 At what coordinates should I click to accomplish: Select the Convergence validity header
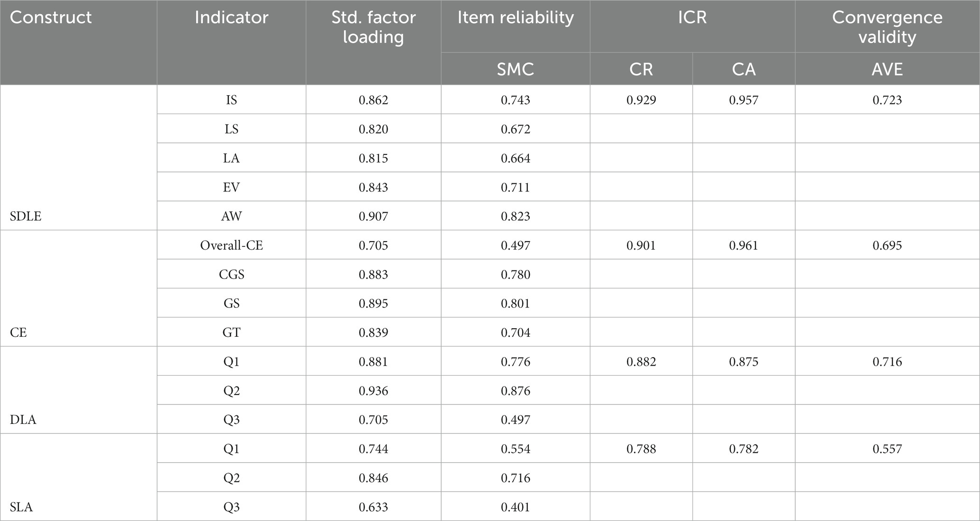click(887, 27)
